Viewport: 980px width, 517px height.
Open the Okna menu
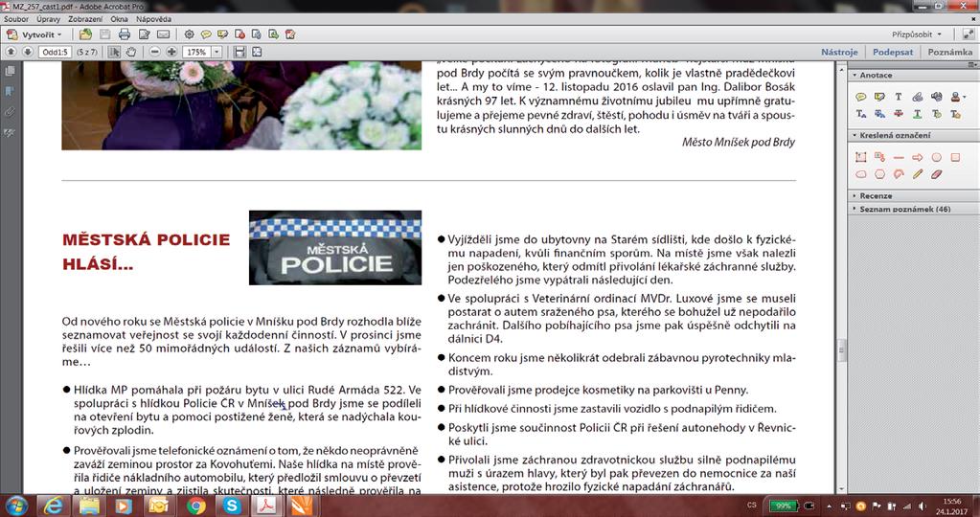coord(120,19)
